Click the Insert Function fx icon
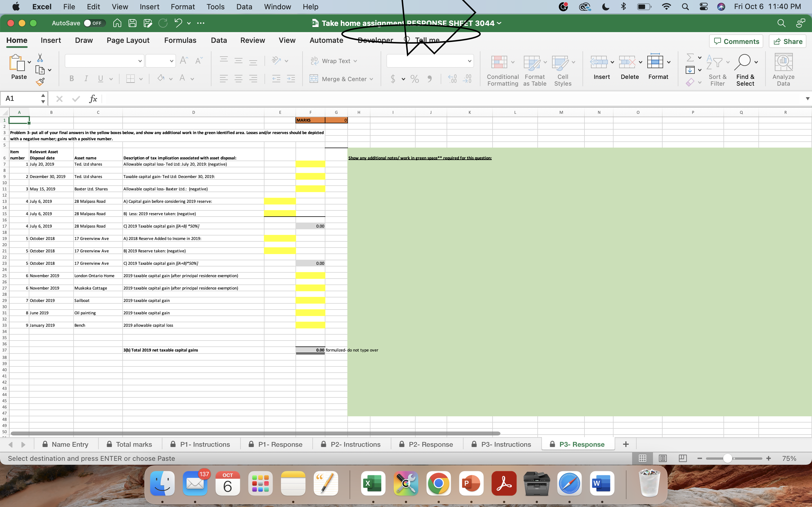Viewport: 812px width, 507px height. click(93, 99)
